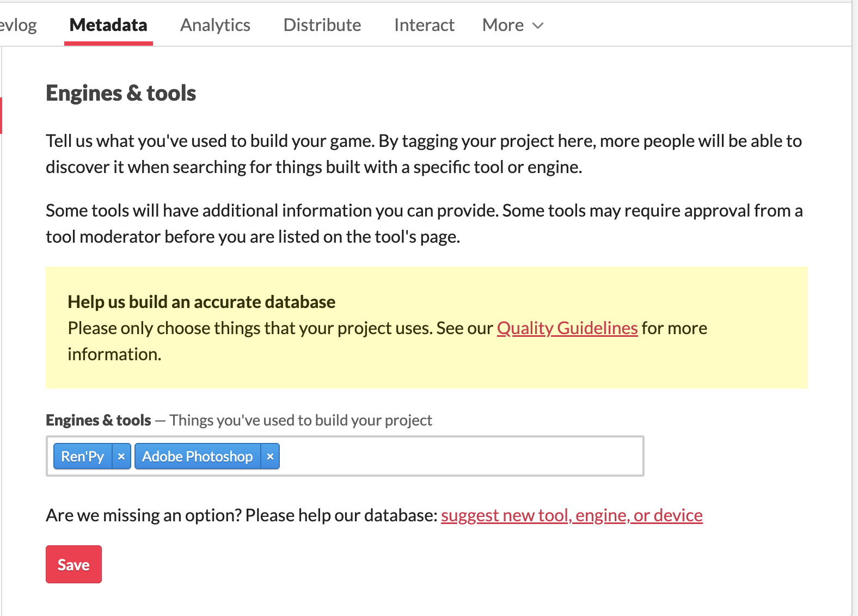The height and width of the screenshot is (616, 858).
Task: Click the red marker on the left edge
Action: [1, 115]
